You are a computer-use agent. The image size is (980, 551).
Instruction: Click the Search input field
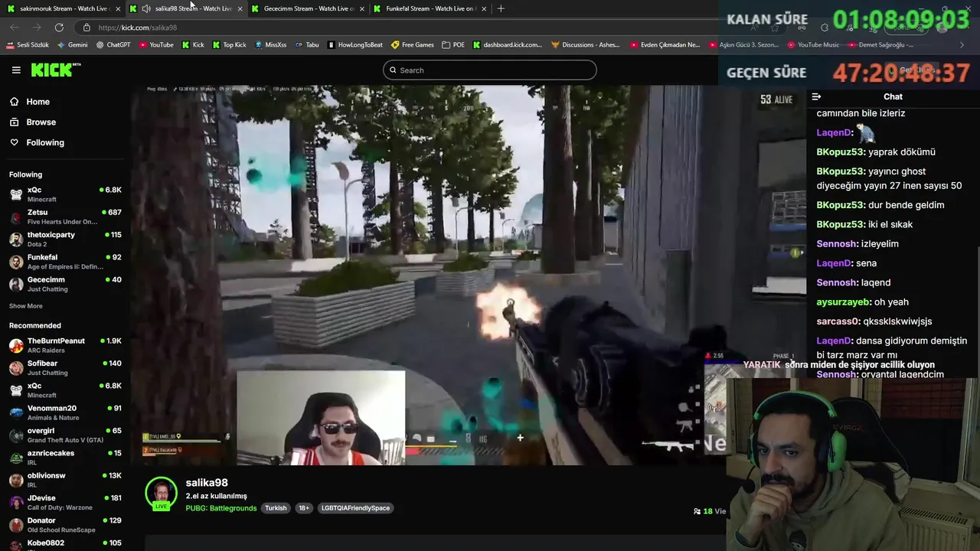(490, 70)
